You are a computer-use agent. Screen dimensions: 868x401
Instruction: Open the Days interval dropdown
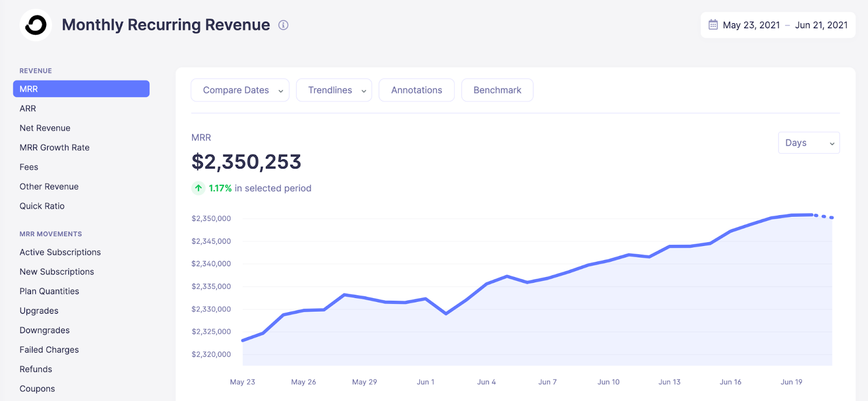pos(808,143)
